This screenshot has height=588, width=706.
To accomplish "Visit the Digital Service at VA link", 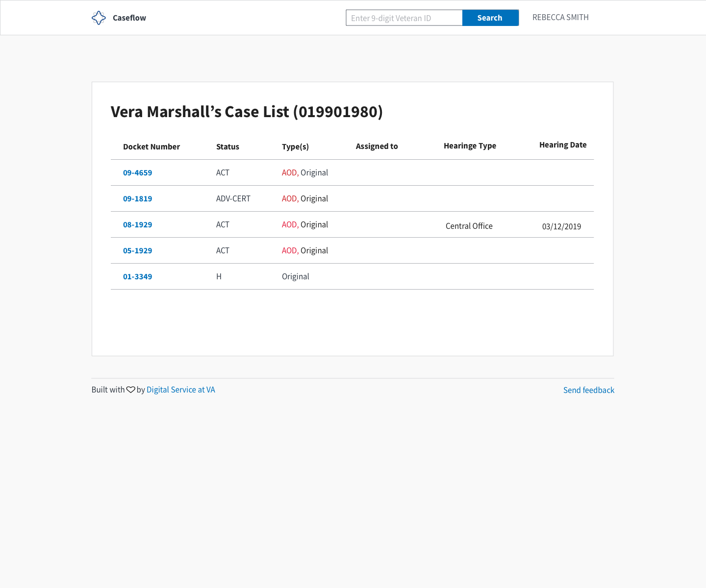I will (181, 390).
